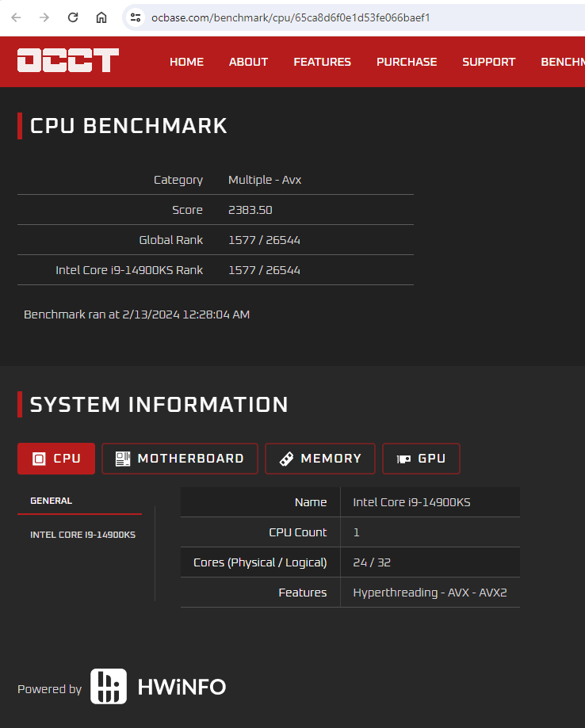
Task: Switch to the GPU tab
Action: pyautogui.click(x=421, y=459)
